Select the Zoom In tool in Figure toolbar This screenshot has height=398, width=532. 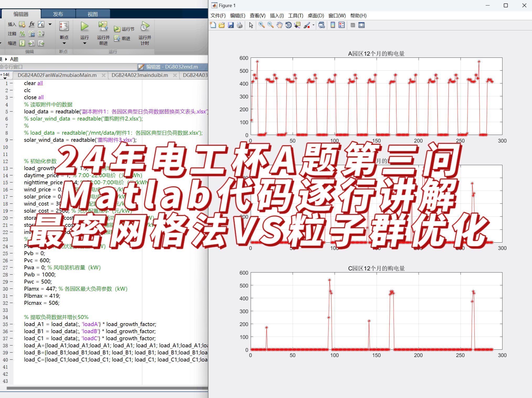(x=261, y=25)
